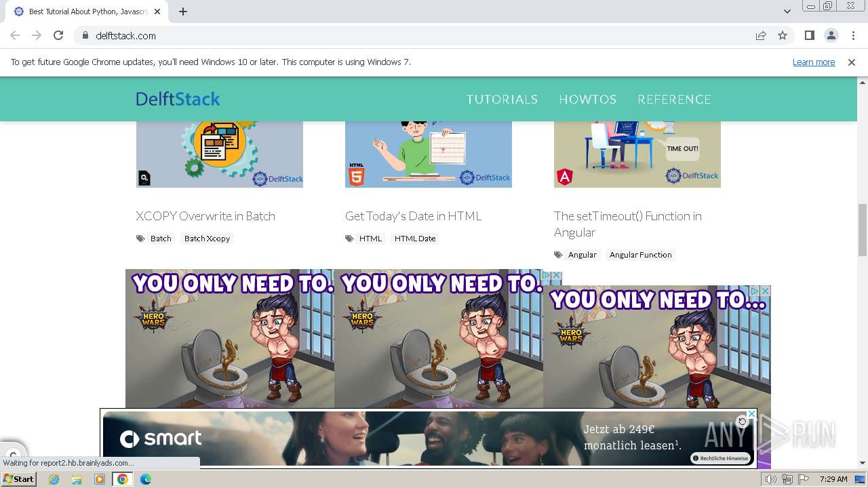Bookmark this page with the star icon
This screenshot has width=868, height=488.
(783, 35)
